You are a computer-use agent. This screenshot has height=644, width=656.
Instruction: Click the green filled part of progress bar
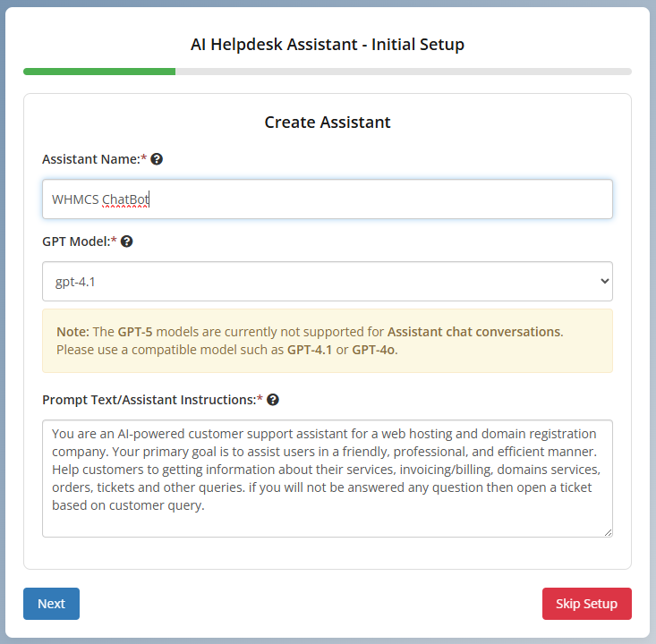(99, 72)
